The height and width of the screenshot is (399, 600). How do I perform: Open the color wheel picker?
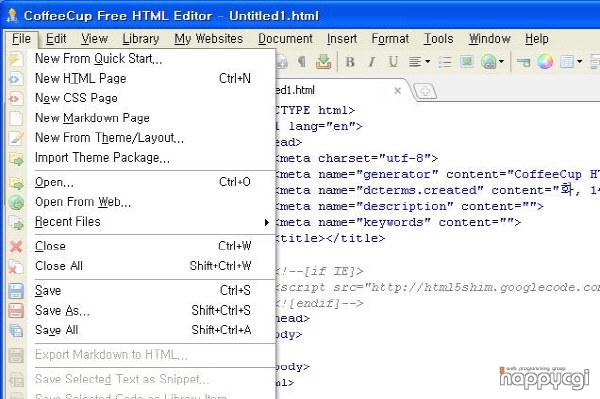pos(545,61)
